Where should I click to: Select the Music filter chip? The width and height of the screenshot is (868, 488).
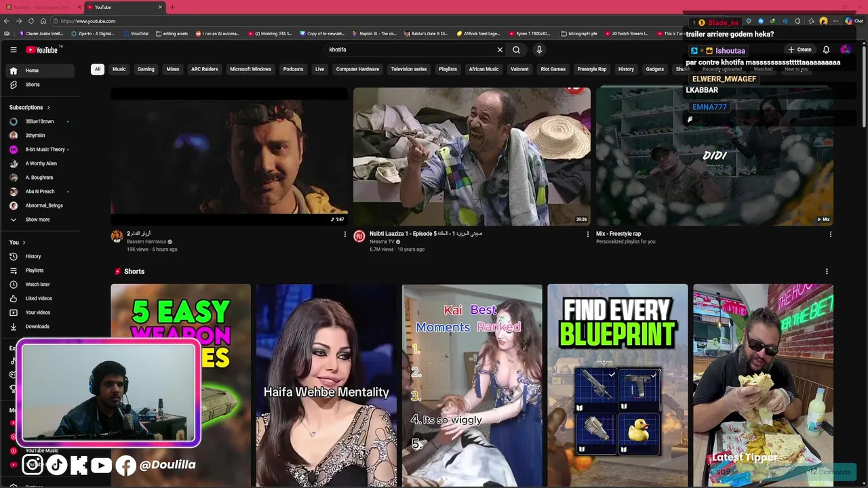click(x=119, y=69)
